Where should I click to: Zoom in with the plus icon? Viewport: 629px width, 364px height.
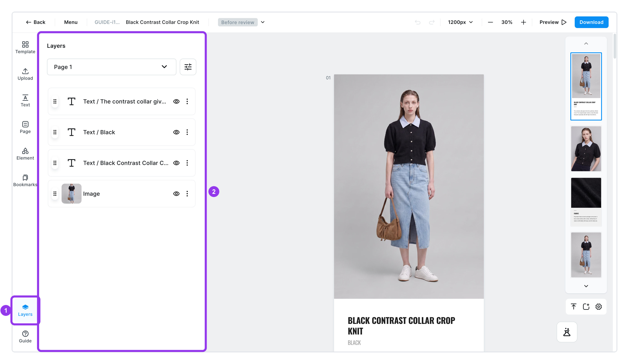(x=523, y=22)
